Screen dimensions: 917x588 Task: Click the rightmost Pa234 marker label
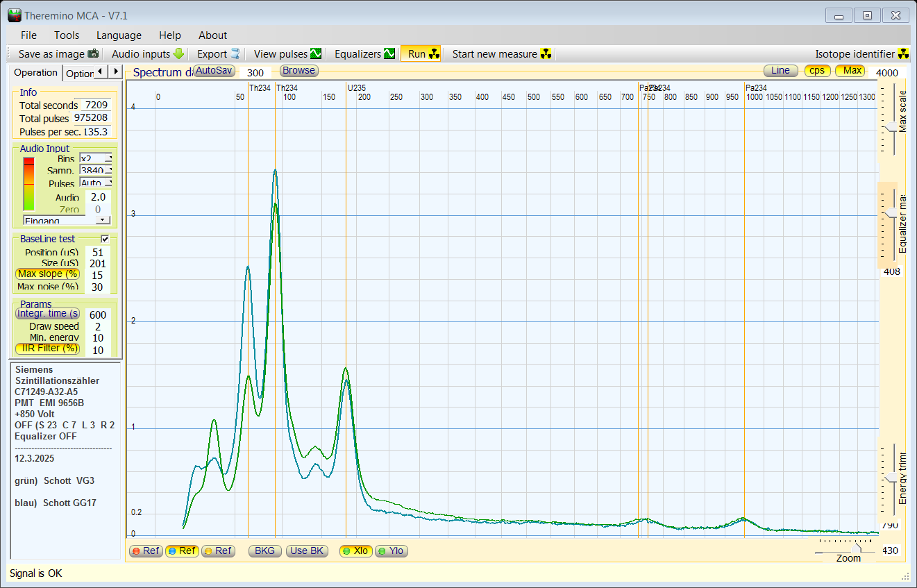[x=756, y=88]
